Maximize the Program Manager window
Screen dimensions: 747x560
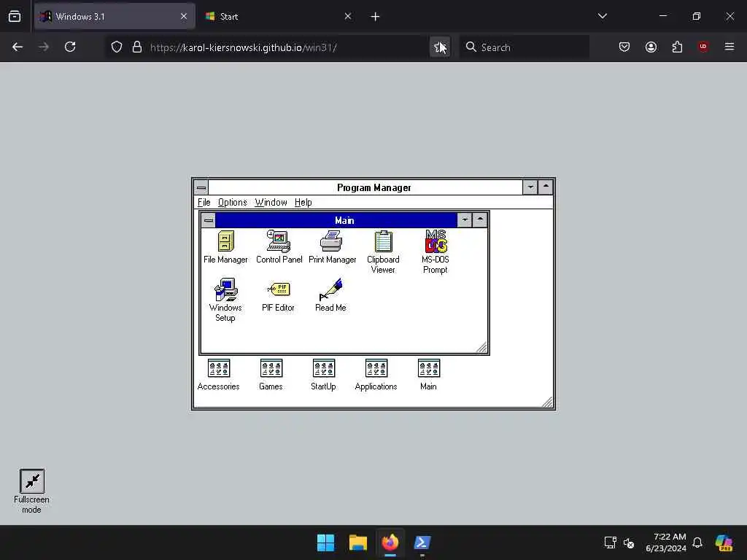(x=546, y=187)
